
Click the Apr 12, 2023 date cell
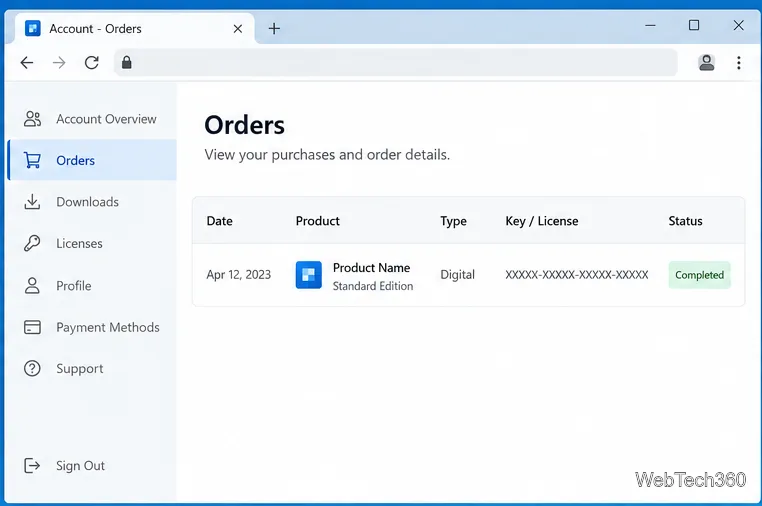pos(239,275)
